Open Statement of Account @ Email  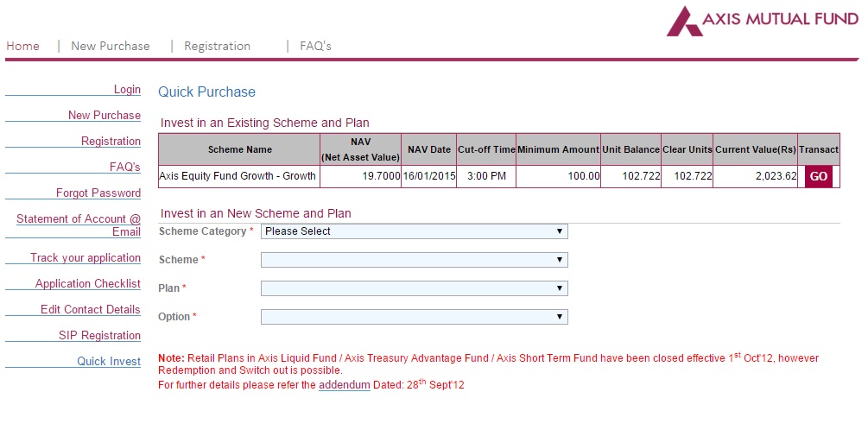(79, 225)
